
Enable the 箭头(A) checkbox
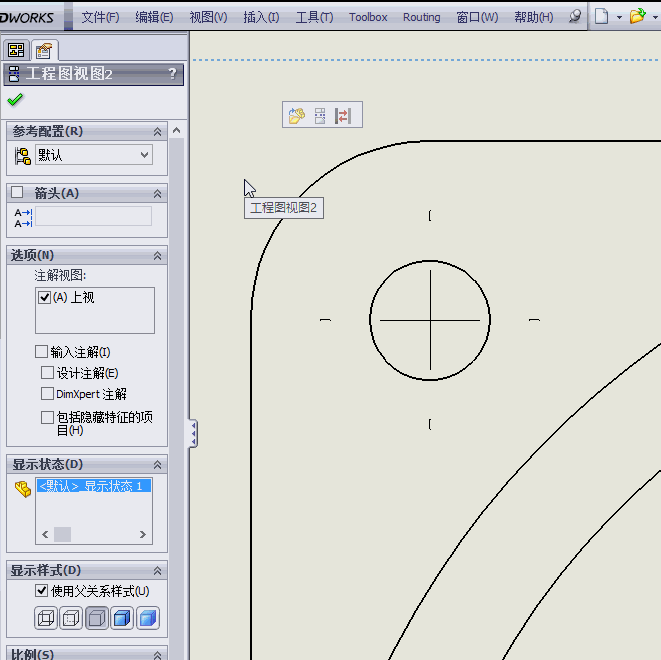coord(17,192)
